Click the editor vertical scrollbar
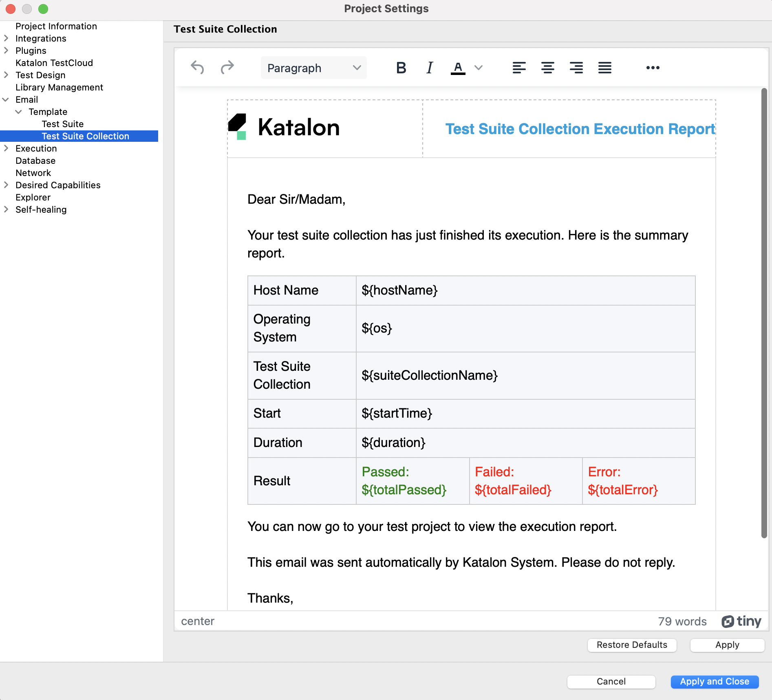 (764, 313)
